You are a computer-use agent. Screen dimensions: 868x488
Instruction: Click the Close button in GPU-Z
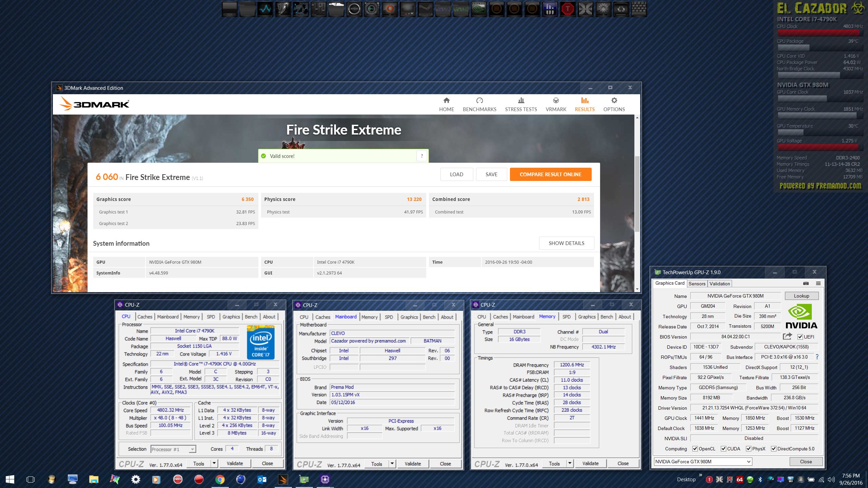(806, 462)
